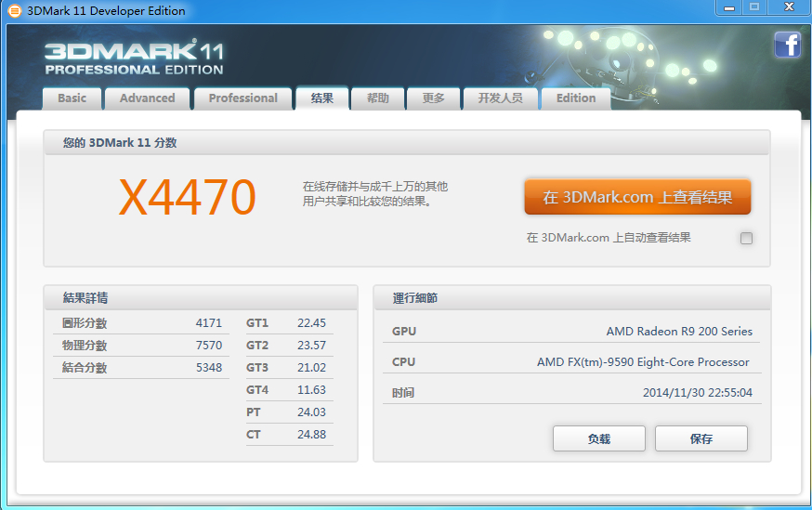Click the 3DMark 11 Professional Edition logo

pyautogui.click(x=134, y=57)
